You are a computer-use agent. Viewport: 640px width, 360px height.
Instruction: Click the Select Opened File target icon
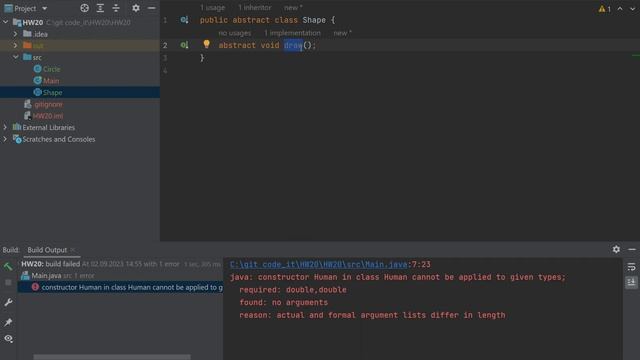[x=84, y=8]
